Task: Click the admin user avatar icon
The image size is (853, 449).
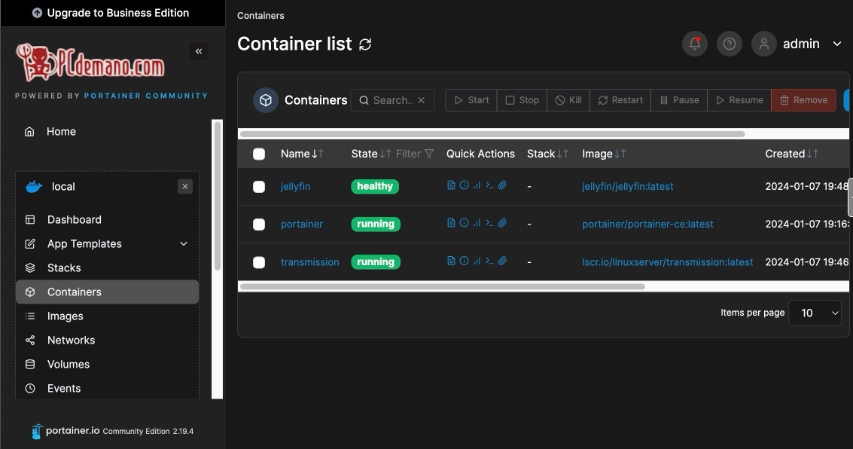Action: pos(764,44)
